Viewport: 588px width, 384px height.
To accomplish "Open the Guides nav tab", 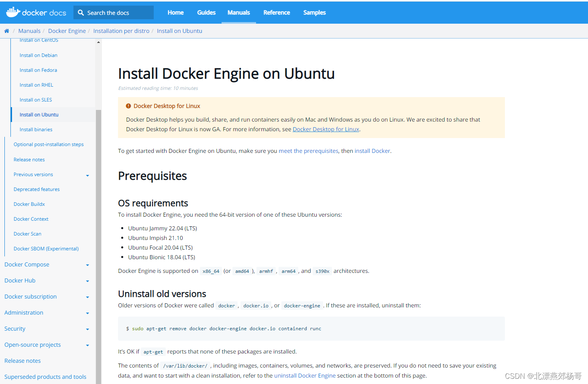I will click(x=206, y=12).
